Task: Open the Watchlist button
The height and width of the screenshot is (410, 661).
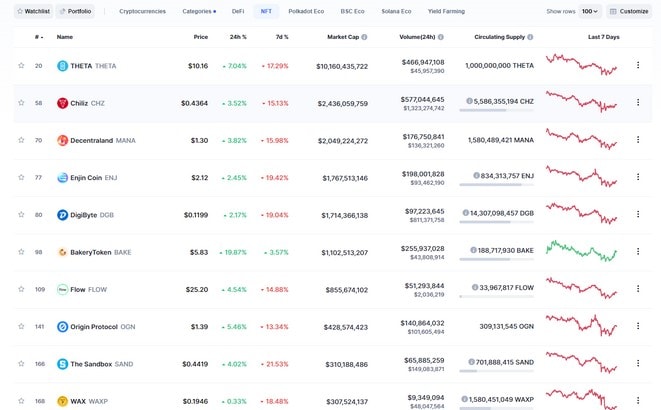Action: coord(33,11)
